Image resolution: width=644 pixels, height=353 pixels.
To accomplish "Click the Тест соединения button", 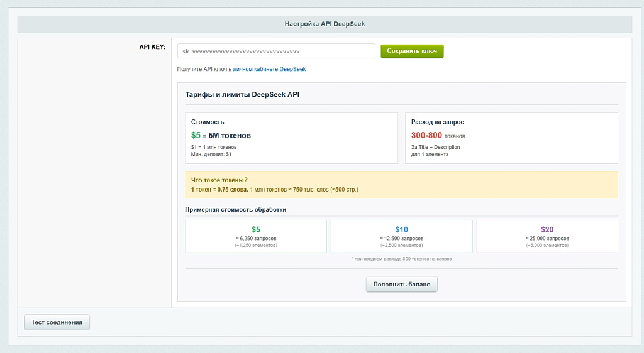I will click(57, 322).
